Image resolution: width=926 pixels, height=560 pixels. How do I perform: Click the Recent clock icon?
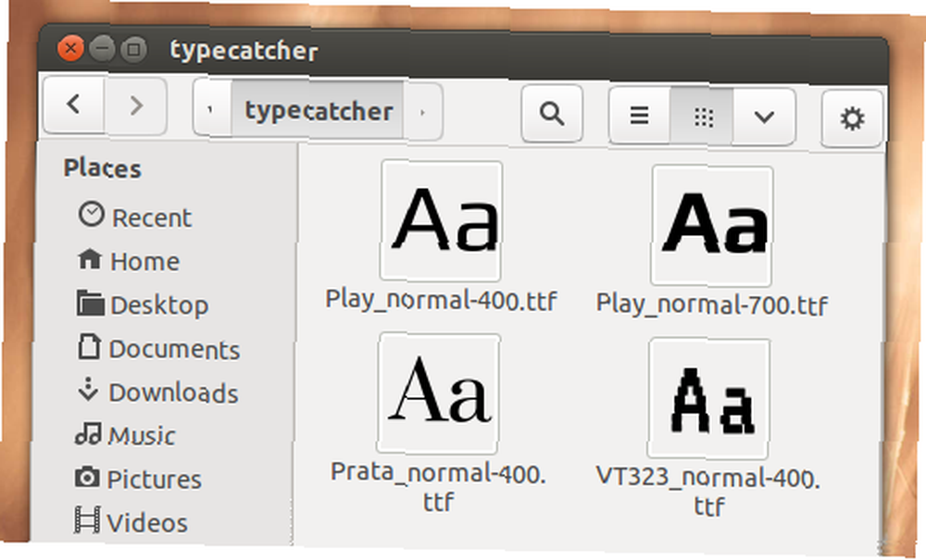coord(92,214)
